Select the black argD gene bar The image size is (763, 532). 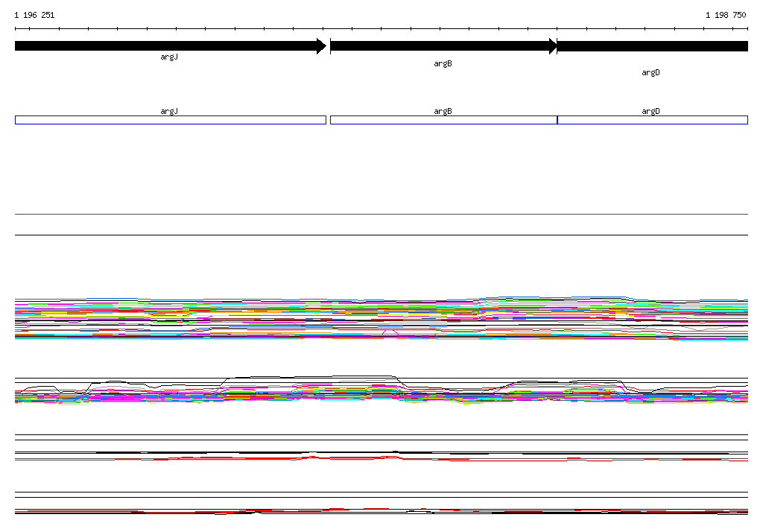[653, 46]
